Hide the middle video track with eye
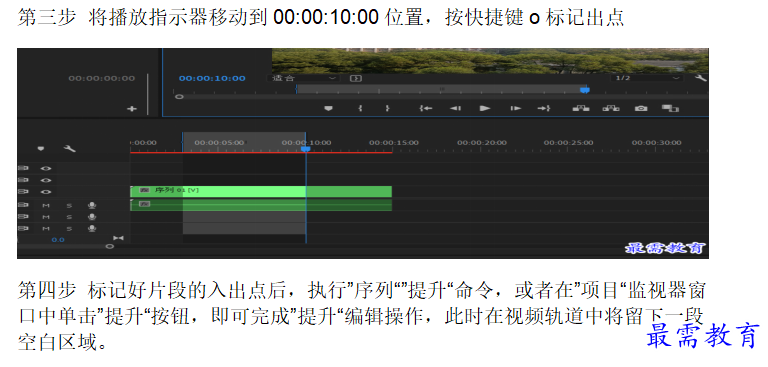 (46, 180)
